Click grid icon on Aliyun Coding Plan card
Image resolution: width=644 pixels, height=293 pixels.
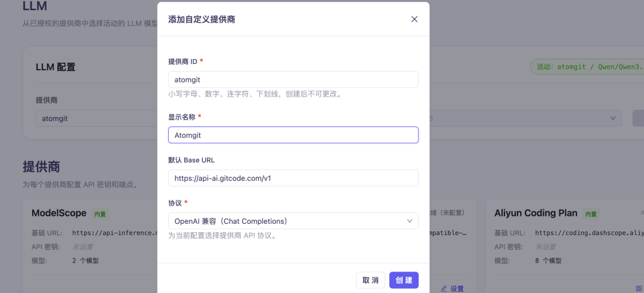pos(639,289)
